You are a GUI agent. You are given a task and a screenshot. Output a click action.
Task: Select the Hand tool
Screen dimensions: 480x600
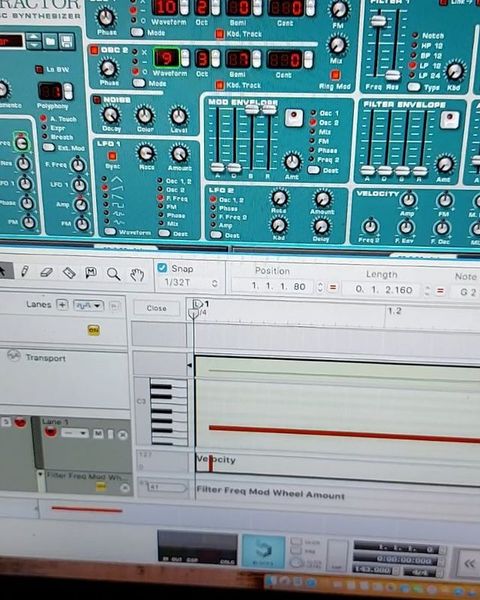click(x=137, y=274)
